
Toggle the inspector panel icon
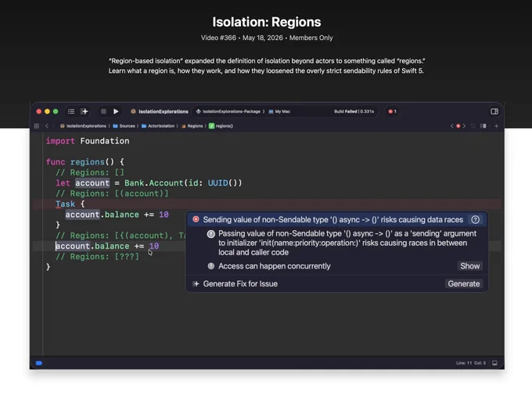[x=494, y=111]
